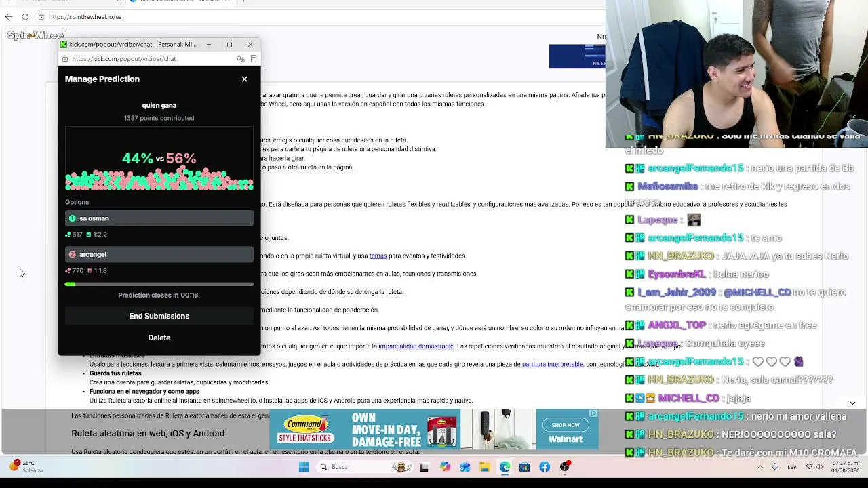This screenshot has height=488, width=868.
Task: Click the microphone icon in system tray
Action: (x=774, y=467)
